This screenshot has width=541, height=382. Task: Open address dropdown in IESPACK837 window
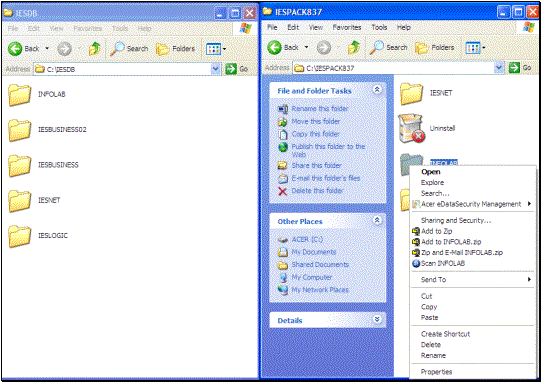(x=499, y=68)
